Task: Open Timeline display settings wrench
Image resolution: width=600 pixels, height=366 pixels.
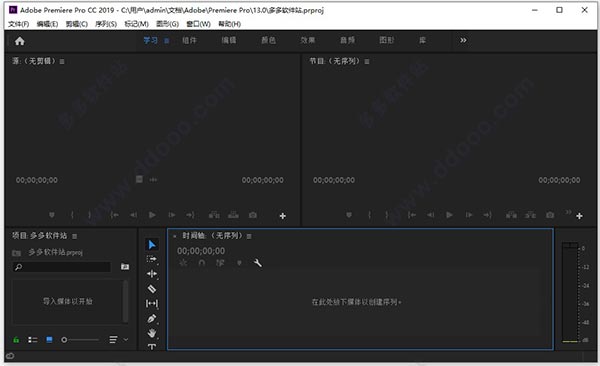Action: tap(258, 263)
